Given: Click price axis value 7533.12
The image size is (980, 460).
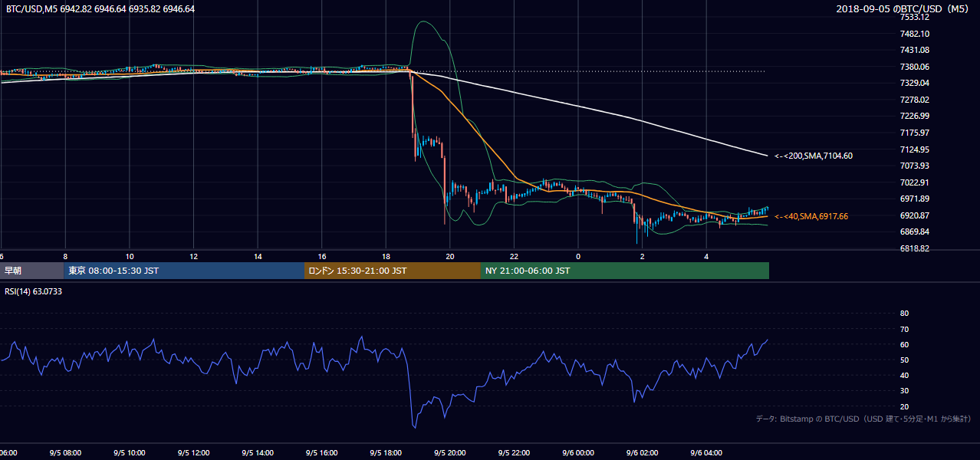Looking at the screenshot, I should tap(915, 17).
